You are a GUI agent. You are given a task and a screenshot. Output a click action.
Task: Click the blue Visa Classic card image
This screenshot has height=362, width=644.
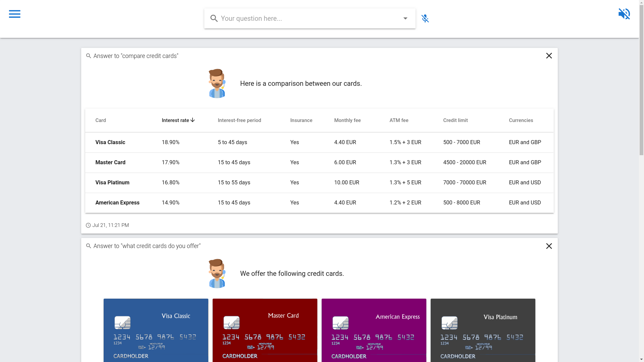click(x=156, y=330)
